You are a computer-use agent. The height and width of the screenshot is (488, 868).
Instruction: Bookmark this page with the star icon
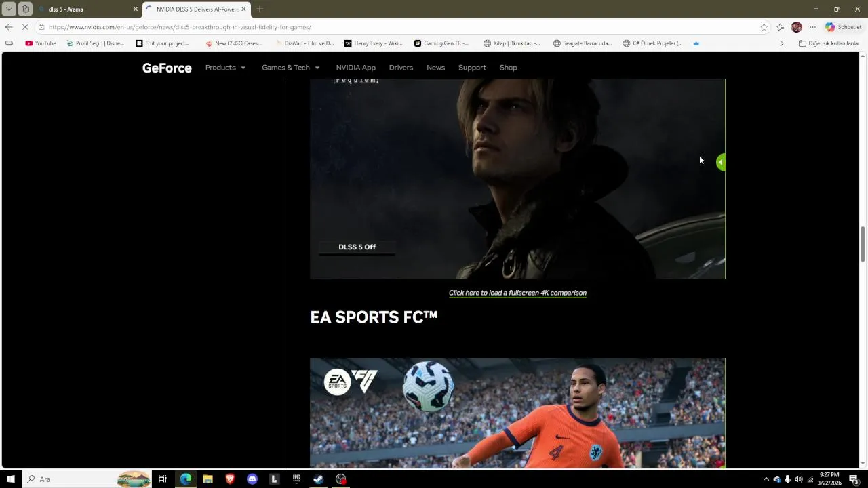coord(764,27)
